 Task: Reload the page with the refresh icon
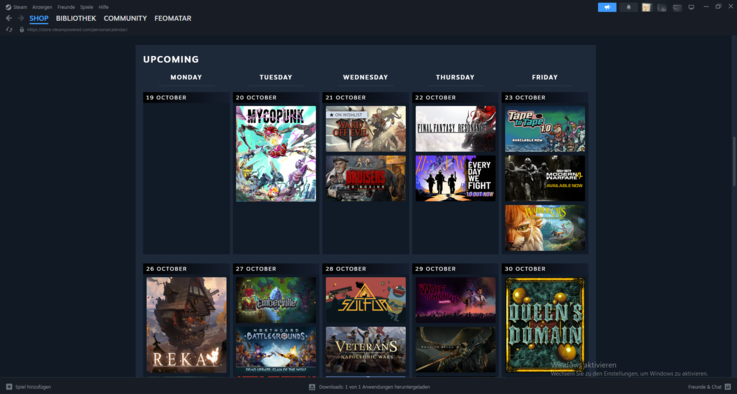(9, 30)
